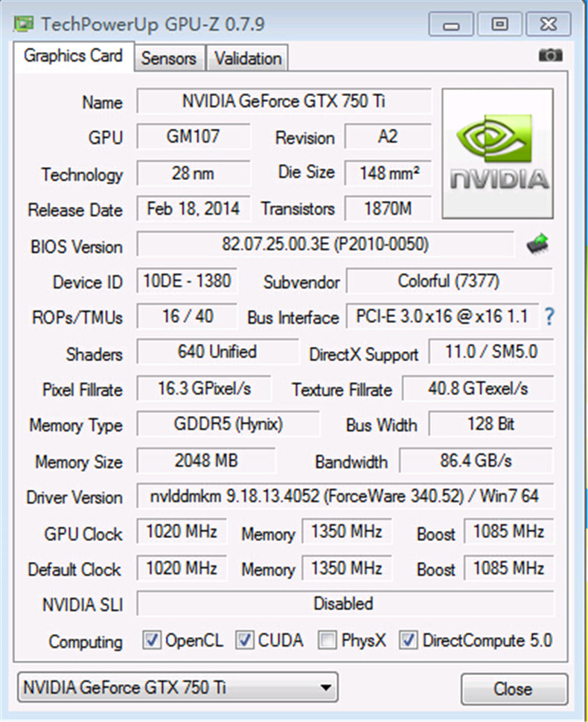Click the Driver Version field nvlddmkm

coord(345,496)
